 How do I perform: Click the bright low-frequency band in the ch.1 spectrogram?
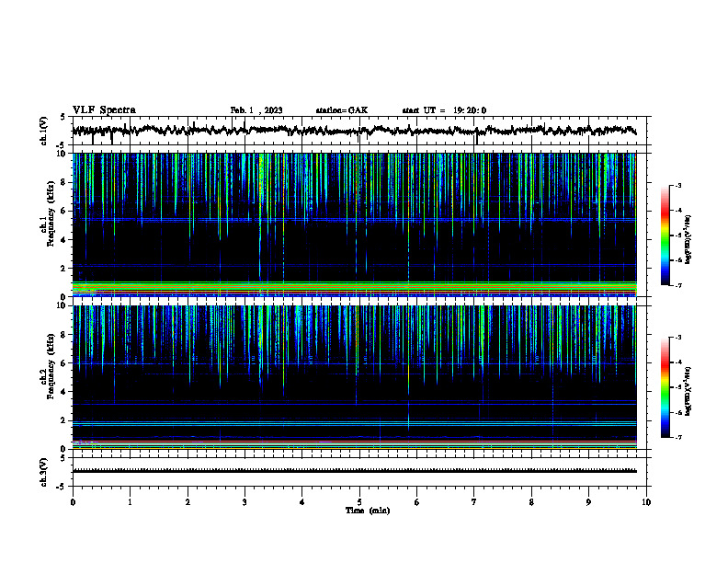pos(354,289)
